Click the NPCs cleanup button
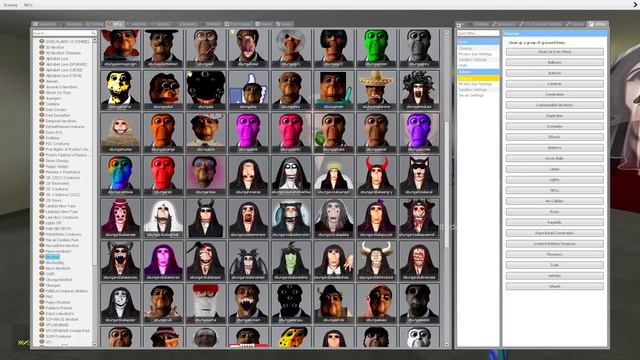The height and width of the screenshot is (360, 640). pos(554,190)
